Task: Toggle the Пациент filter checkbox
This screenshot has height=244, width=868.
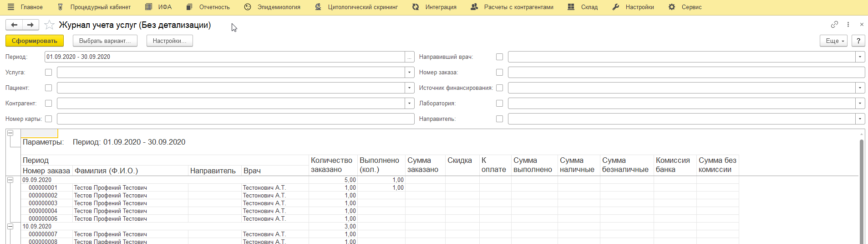Action: (49, 88)
